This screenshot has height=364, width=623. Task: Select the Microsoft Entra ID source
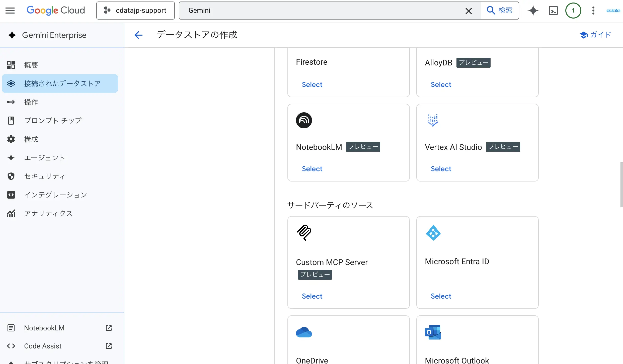[441, 296]
